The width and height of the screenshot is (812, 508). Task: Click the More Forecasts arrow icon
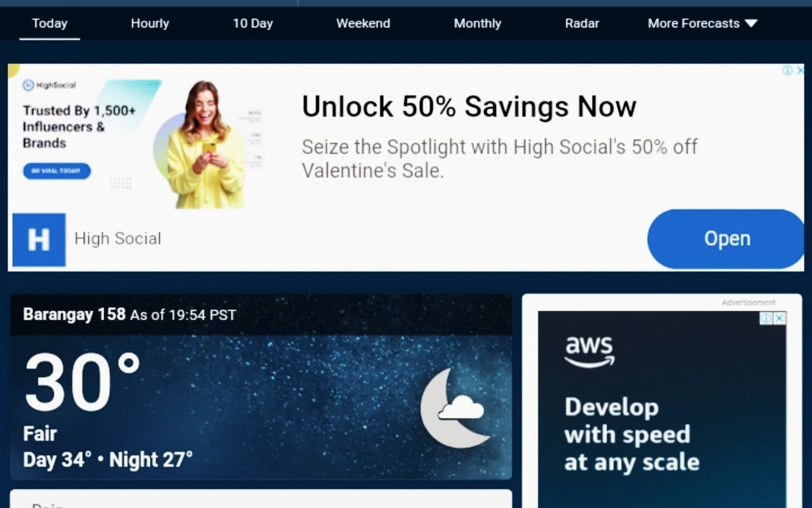pyautogui.click(x=751, y=23)
